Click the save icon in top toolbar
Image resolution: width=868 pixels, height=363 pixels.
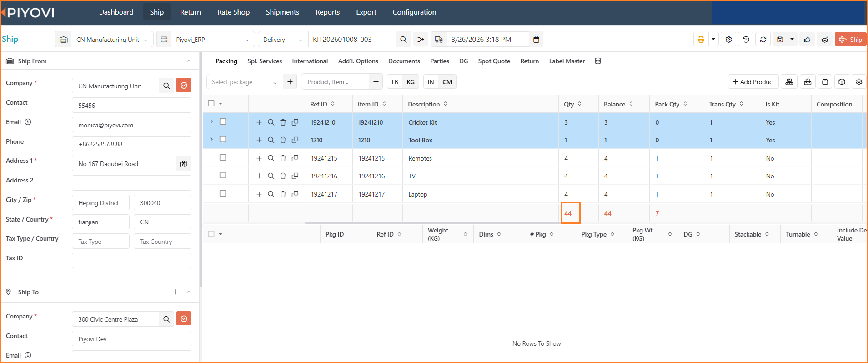[x=780, y=40]
